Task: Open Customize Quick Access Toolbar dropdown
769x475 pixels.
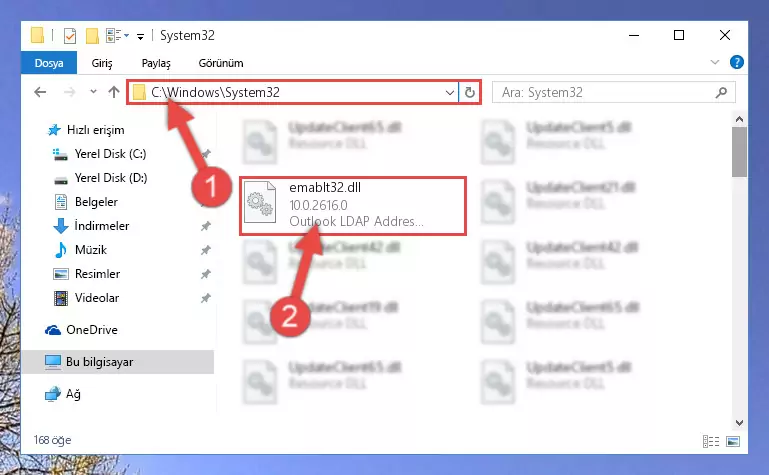Action: (x=140, y=37)
